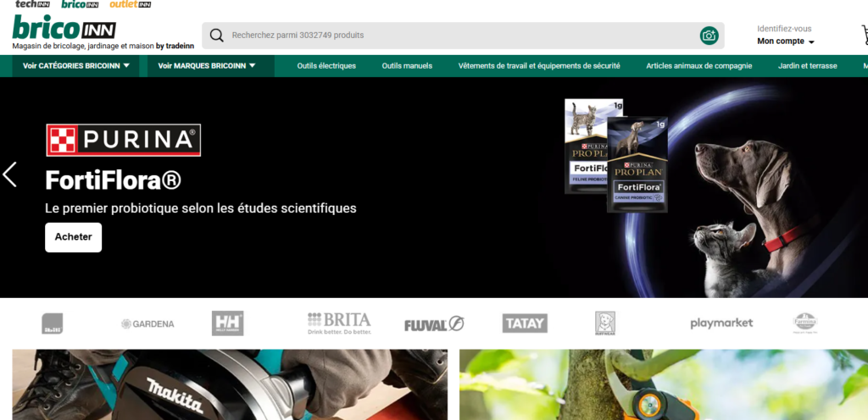
Task: Expand Voir CATÉGORIES BRICOINN dropdown
Action: 75,66
